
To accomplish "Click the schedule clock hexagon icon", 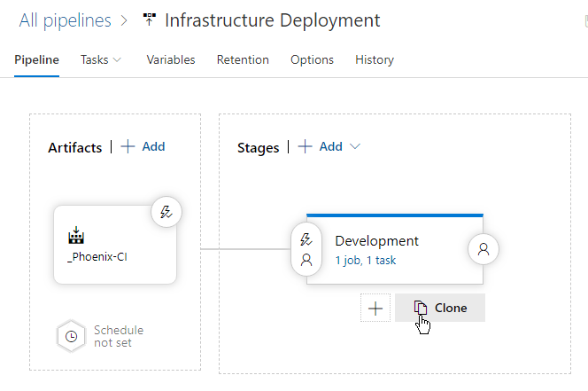I will [x=70, y=336].
